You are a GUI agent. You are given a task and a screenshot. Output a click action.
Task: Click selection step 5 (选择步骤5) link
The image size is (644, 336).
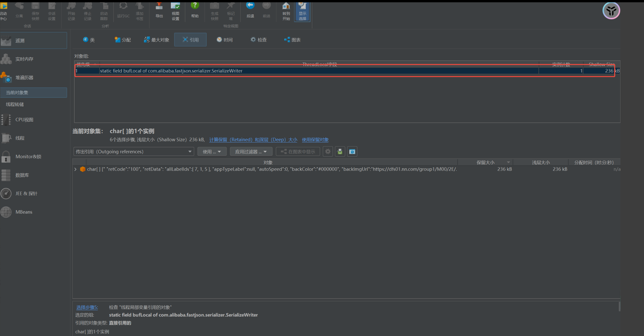coord(87,308)
